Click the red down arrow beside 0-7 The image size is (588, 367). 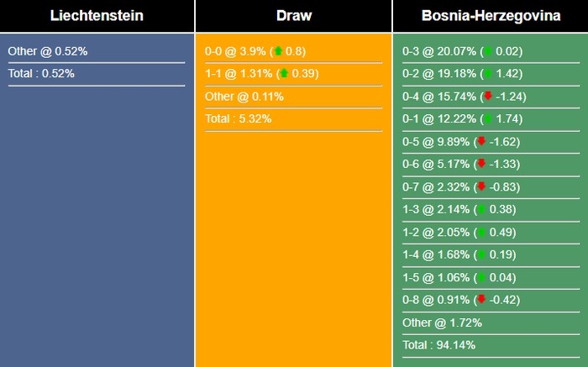(x=481, y=187)
